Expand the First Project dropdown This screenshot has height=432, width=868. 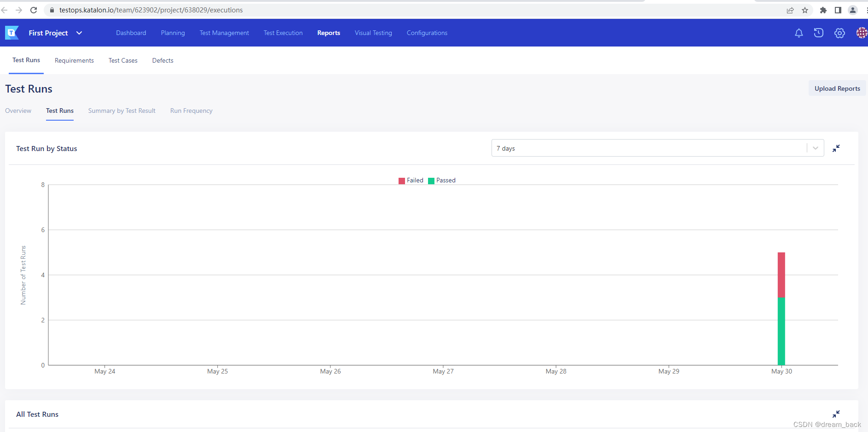(79, 33)
